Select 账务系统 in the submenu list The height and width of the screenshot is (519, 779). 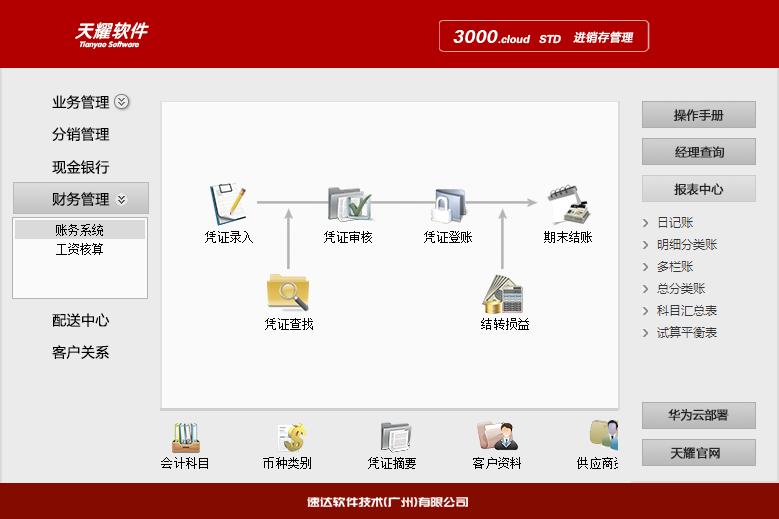click(79, 230)
